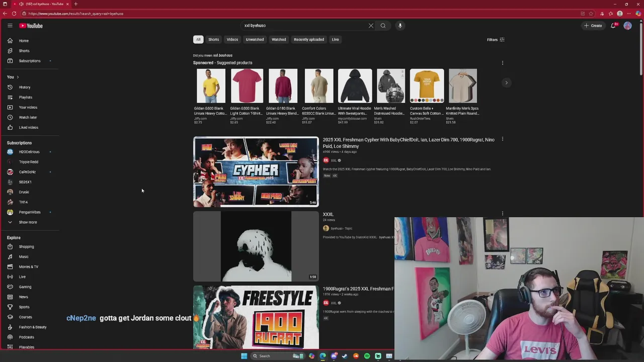Follow 'xxl bauhaus' did-you-mean suggestion

click(223, 55)
